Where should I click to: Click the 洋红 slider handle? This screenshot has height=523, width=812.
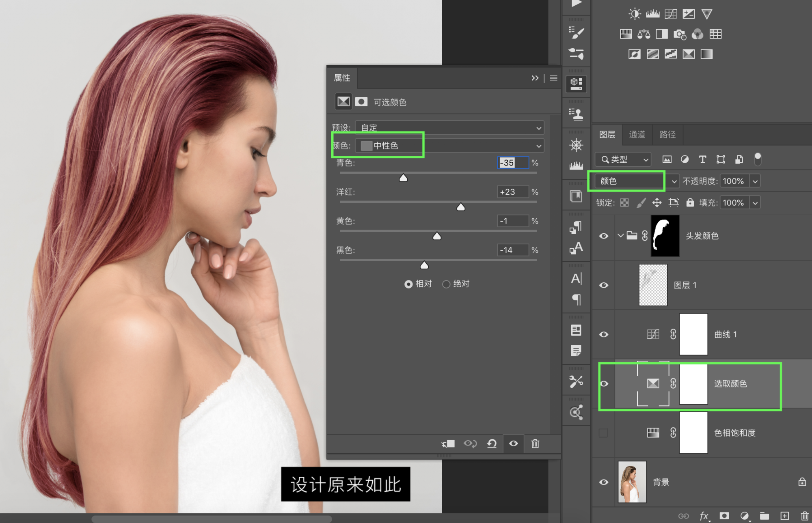point(460,207)
